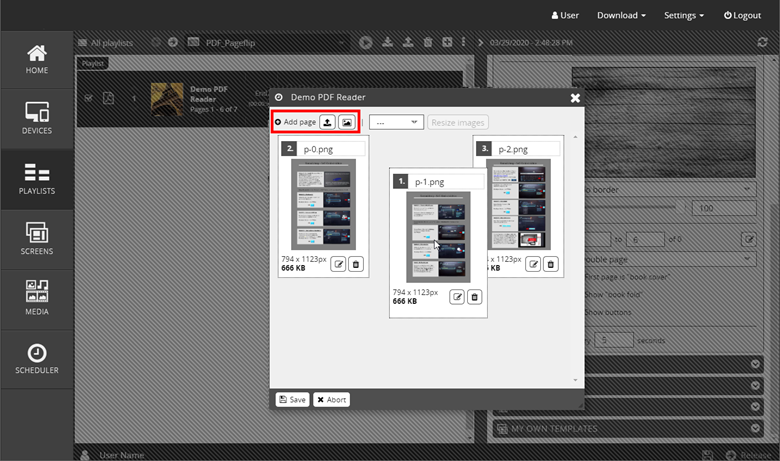Edit the p-0.png page
Screen dimensions: 780x461
coord(338,264)
